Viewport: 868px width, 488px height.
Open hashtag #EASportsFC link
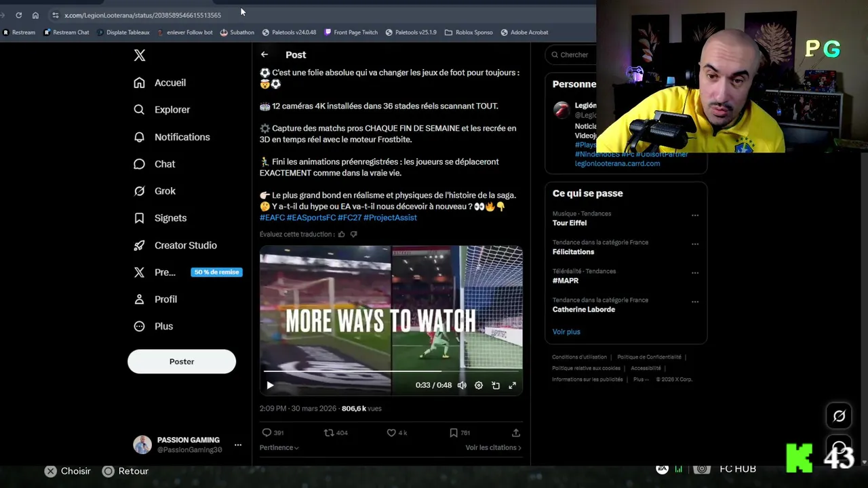point(311,218)
